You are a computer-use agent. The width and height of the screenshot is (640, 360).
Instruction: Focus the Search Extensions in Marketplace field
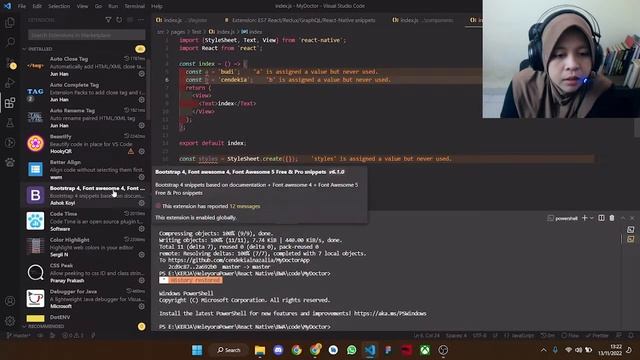[87, 35]
